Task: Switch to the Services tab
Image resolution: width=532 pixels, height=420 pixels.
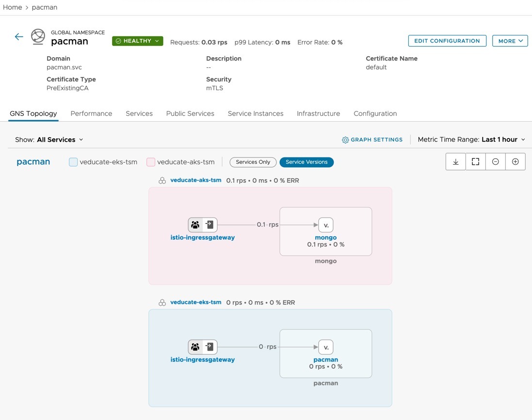Action: tap(139, 113)
